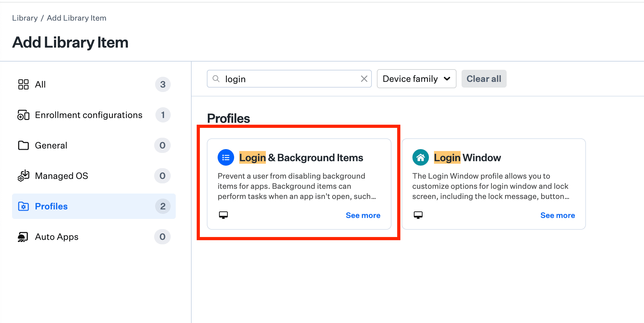Click the Login & Background Items list icon
Viewport: 644px width, 323px height.
coord(226,157)
